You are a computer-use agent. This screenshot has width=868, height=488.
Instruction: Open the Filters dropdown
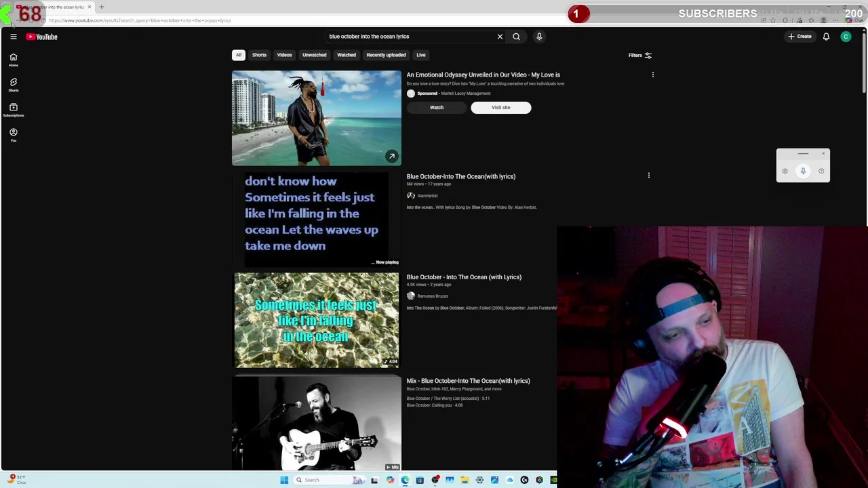pyautogui.click(x=639, y=56)
